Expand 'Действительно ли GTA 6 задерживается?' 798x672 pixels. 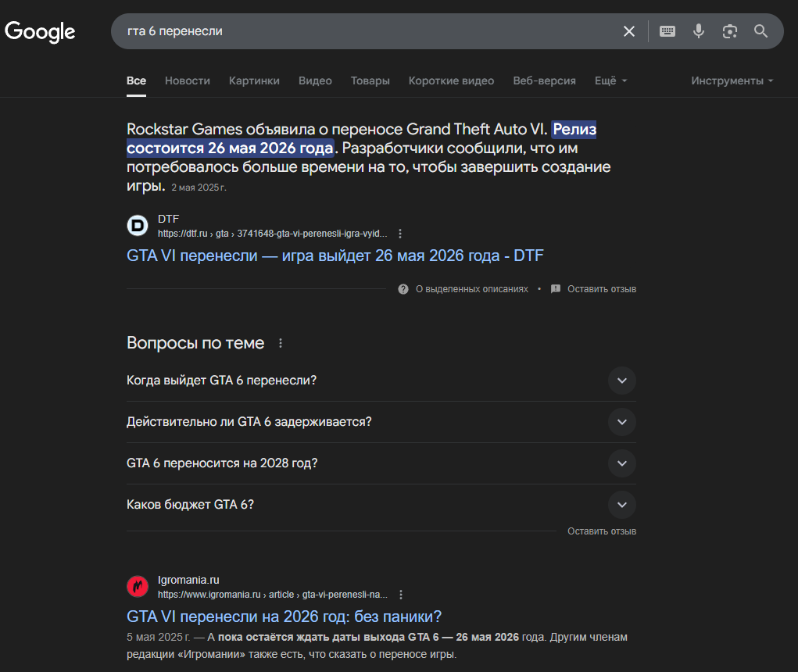(x=381, y=422)
